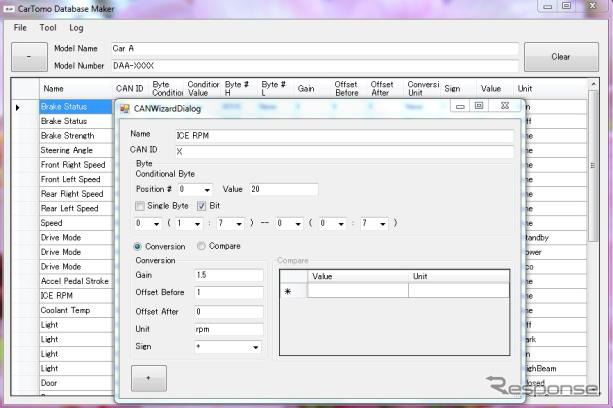613x408 pixels.
Task: Click the empty Value cell in Compare table
Action: (358, 290)
